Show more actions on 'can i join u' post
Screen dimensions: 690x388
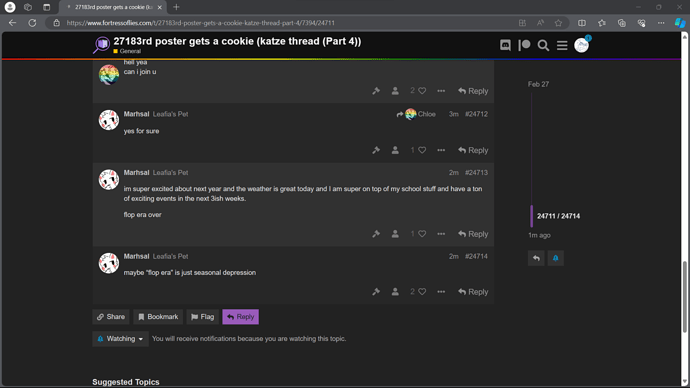(441, 91)
